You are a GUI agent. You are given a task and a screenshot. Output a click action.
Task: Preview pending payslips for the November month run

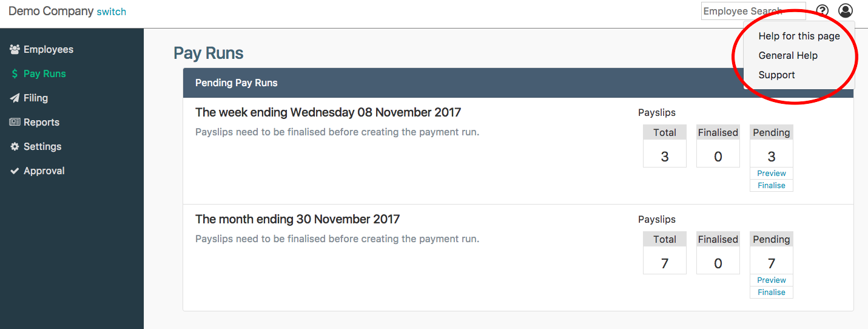[772, 280]
